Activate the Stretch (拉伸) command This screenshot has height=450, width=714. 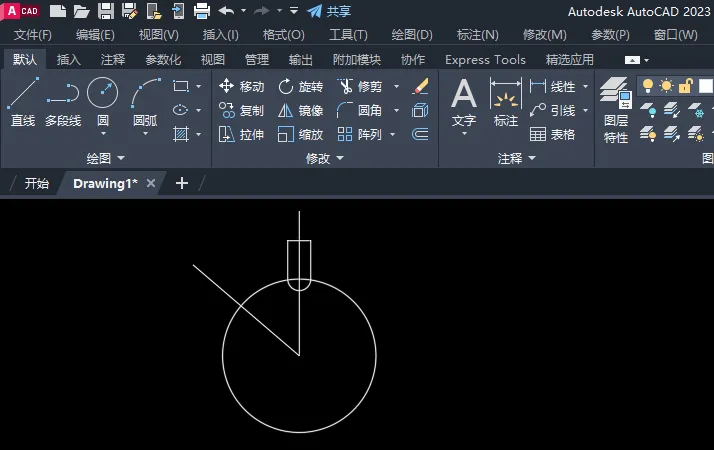point(241,134)
